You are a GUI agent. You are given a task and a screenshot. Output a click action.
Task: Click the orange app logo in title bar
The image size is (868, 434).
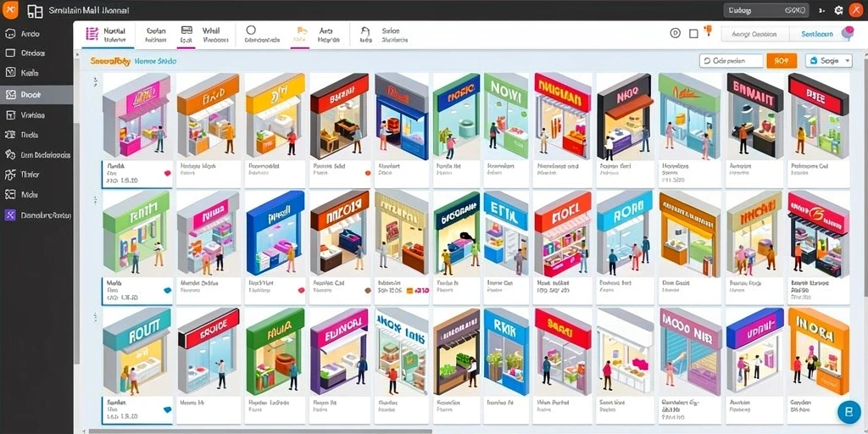pyautogui.click(x=10, y=10)
